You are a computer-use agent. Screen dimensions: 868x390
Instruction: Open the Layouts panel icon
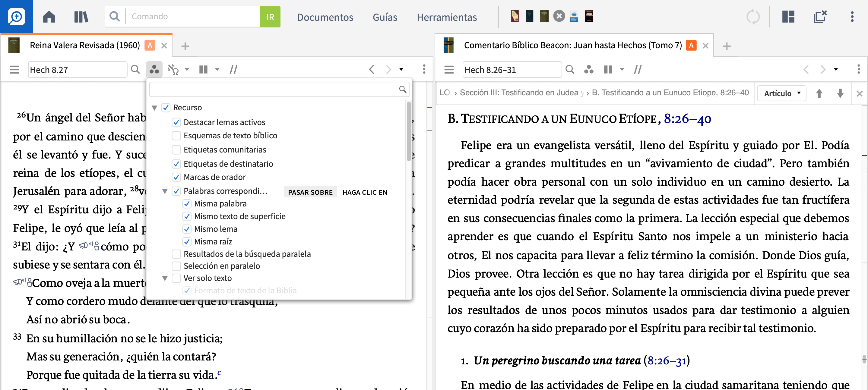[x=788, y=17]
